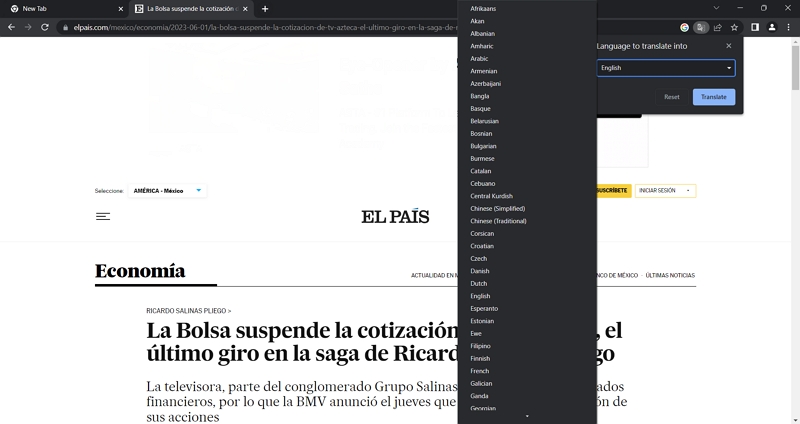This screenshot has height=424, width=800.
Task: Expand the INICIAR SESIÓN dropdown
Action: point(665,191)
